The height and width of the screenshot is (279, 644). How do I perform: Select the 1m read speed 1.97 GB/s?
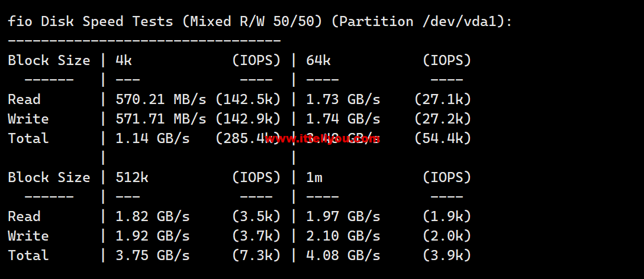tap(343, 216)
